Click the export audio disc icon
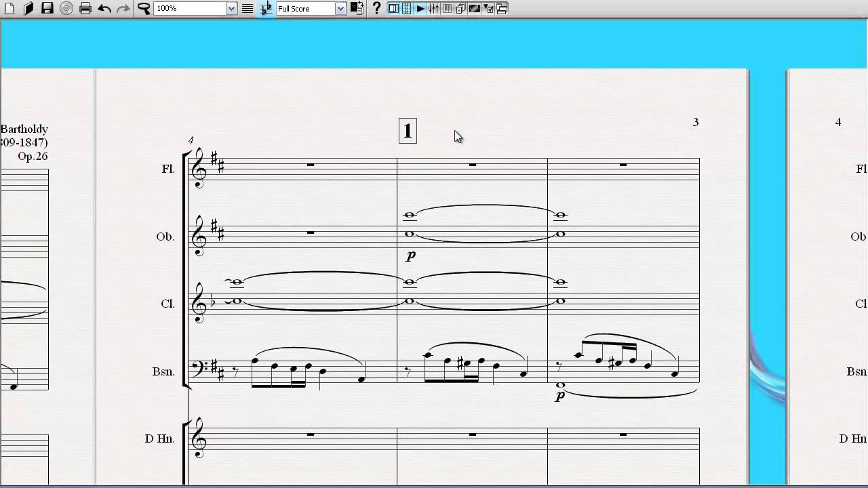The height and width of the screenshot is (488, 868). tap(66, 8)
